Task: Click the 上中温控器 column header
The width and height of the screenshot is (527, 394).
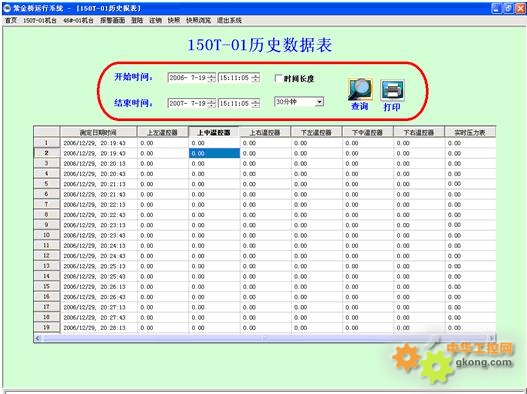Action: pos(214,132)
